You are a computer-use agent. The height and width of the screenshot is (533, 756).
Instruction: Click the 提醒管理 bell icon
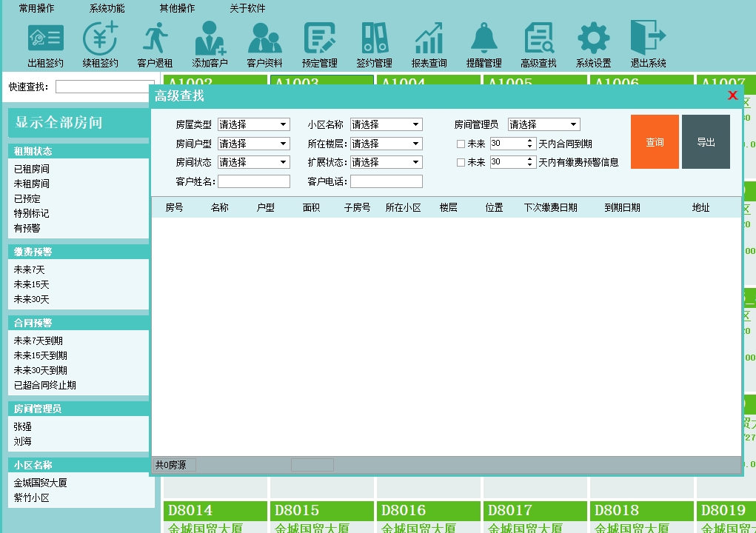[x=484, y=38]
